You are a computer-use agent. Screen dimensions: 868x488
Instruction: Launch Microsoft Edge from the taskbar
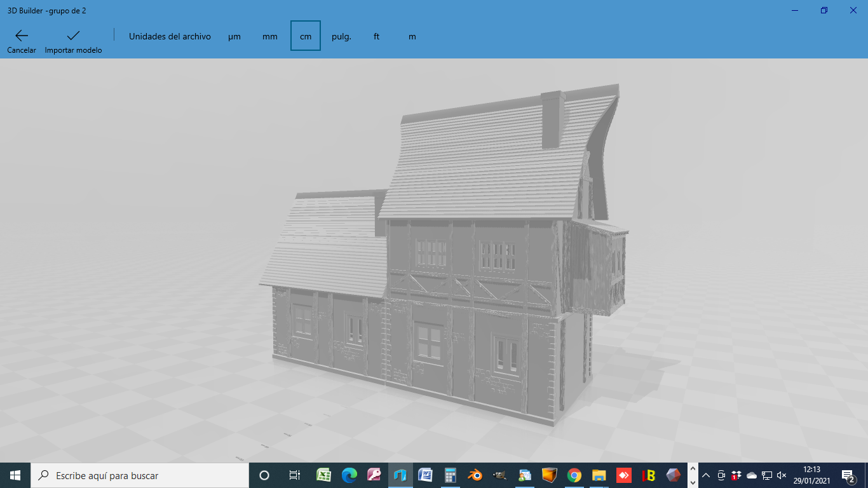coord(349,475)
